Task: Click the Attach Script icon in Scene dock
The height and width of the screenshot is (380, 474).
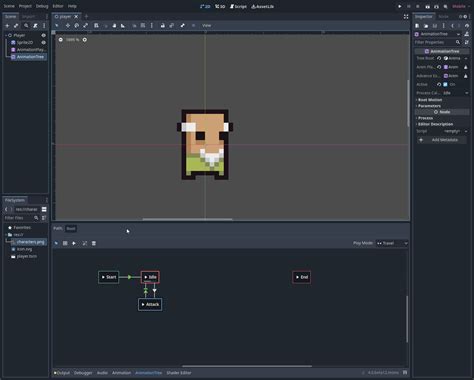Action: coord(35,26)
